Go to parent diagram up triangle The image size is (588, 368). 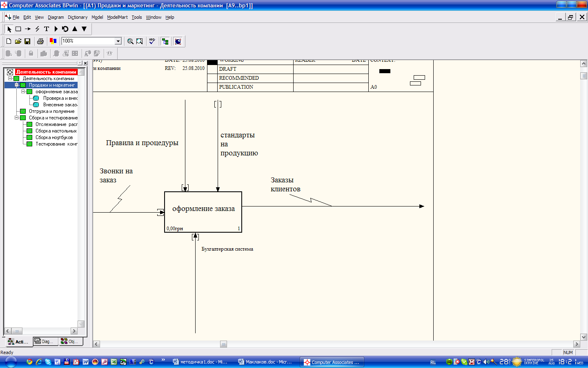[75, 29]
